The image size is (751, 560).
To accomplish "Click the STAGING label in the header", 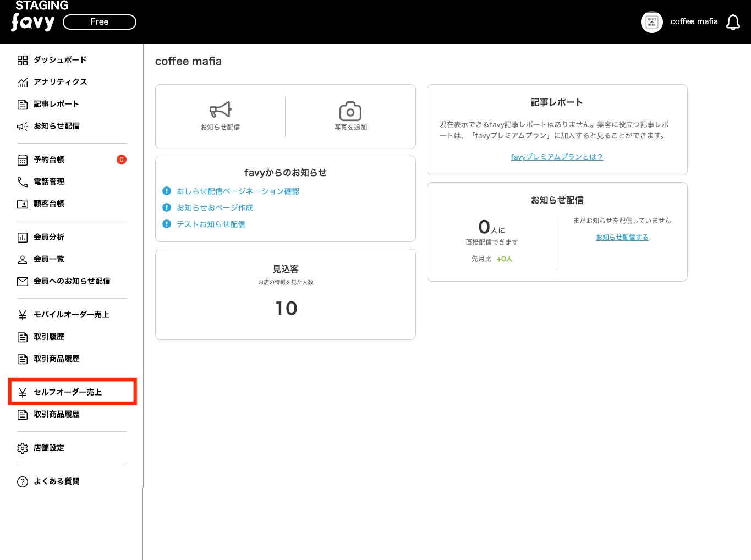I will tap(42, 6).
